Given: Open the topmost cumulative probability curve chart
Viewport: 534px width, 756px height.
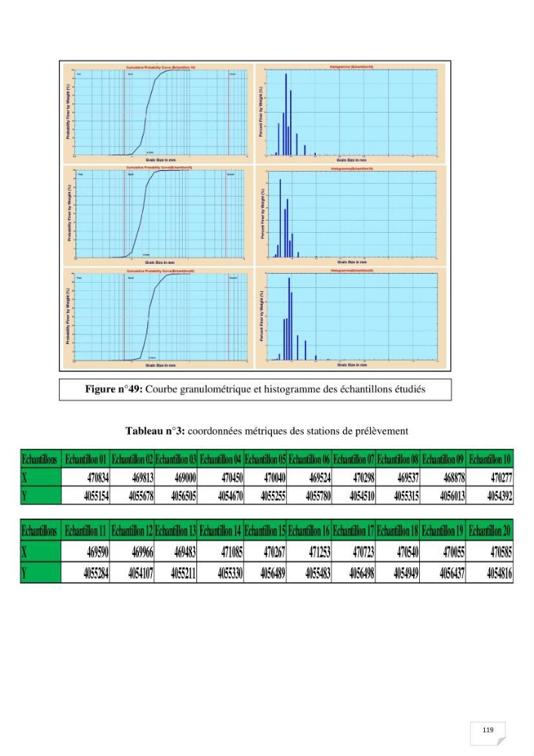Looking at the screenshot, I should pos(158,113).
